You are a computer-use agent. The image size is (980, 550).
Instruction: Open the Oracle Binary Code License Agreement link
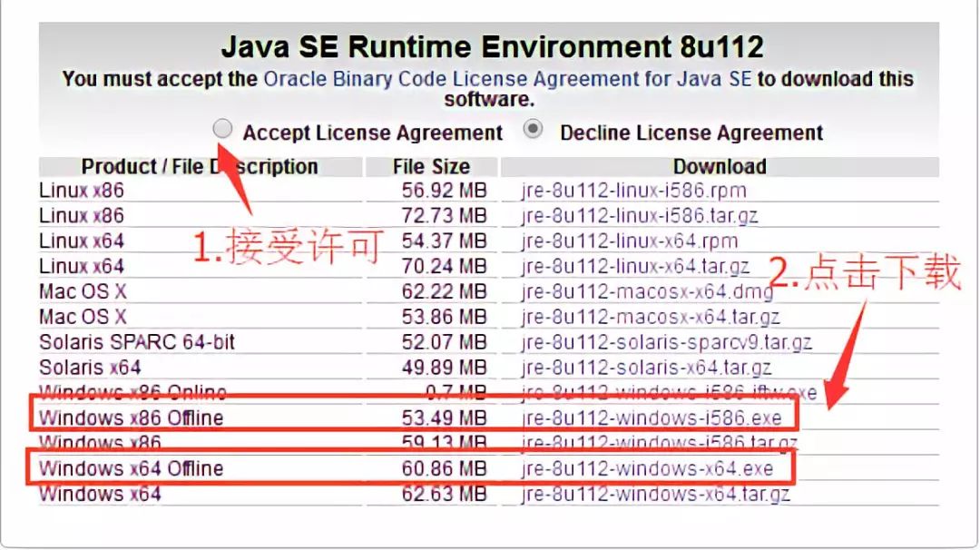(507, 79)
